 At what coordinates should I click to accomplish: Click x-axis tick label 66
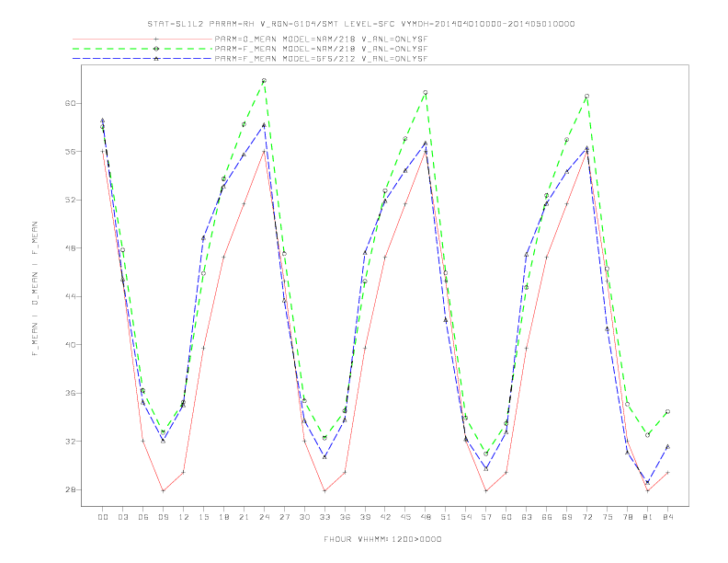click(x=547, y=517)
